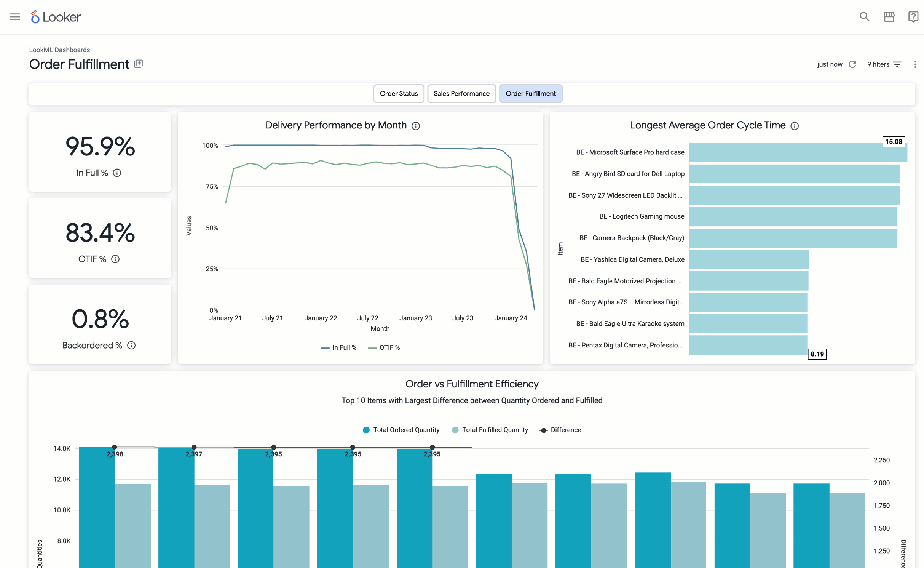Select the Order Fulfillment tab button
Screen dimensions: 924x568
click(x=531, y=94)
